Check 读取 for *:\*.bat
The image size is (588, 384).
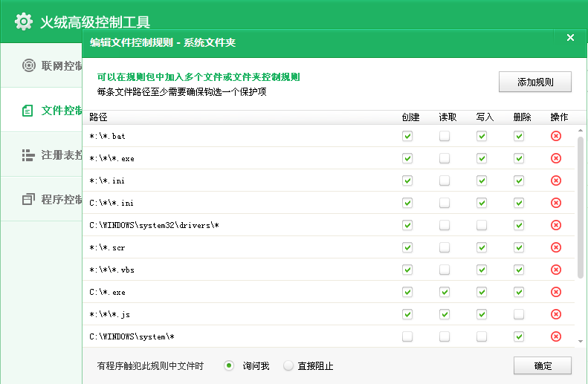[x=445, y=136]
